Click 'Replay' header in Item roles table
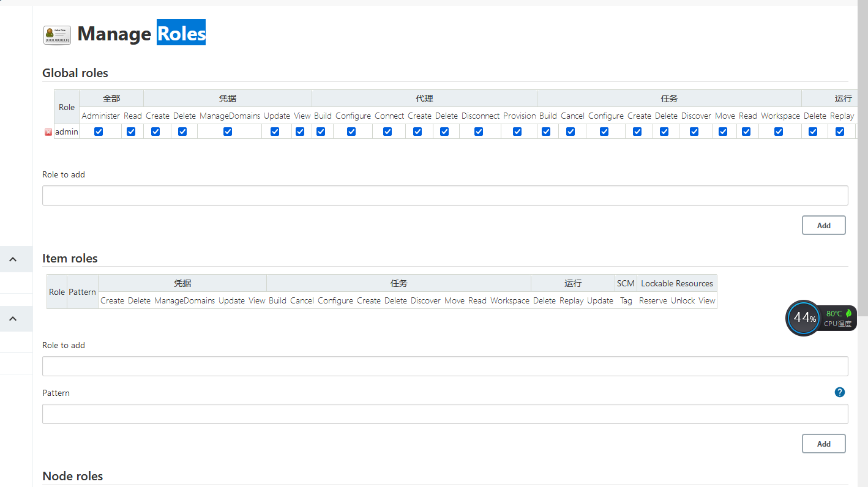Screen dimensions: 868x487 point(572,300)
